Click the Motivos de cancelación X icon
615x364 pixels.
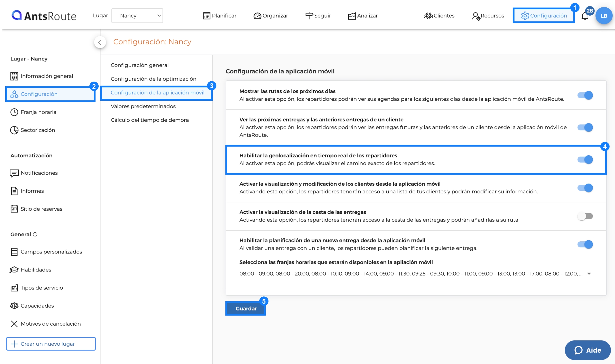click(14, 324)
